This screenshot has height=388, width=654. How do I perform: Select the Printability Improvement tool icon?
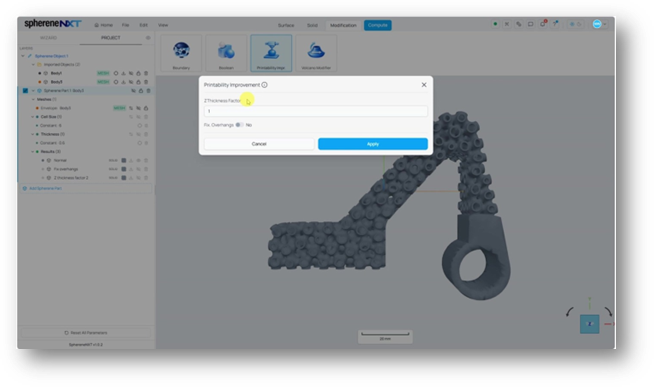pyautogui.click(x=271, y=53)
